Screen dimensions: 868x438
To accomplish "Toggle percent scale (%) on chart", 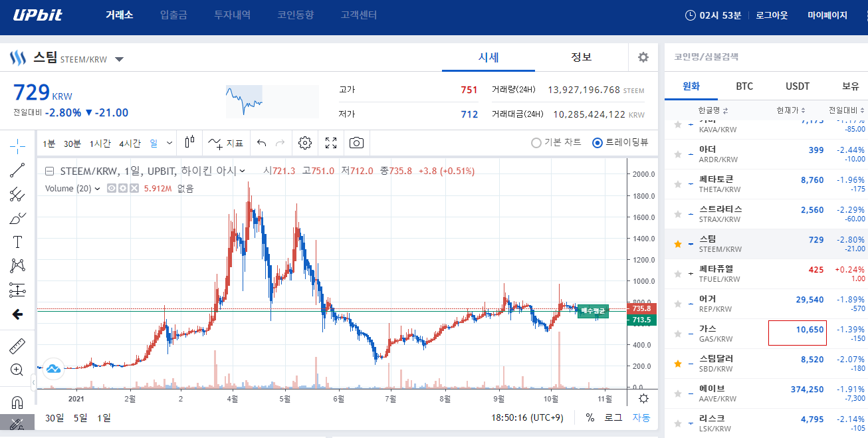I will point(590,417).
